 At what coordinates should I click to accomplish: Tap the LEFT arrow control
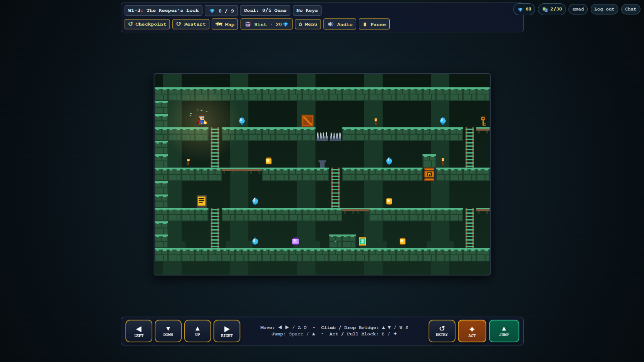click(x=139, y=331)
